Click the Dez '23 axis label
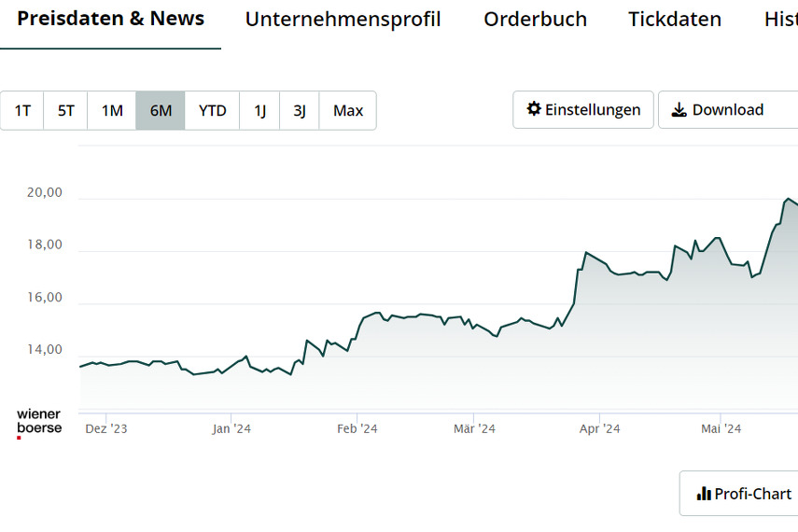Image resolution: width=798 pixels, height=532 pixels. click(105, 428)
